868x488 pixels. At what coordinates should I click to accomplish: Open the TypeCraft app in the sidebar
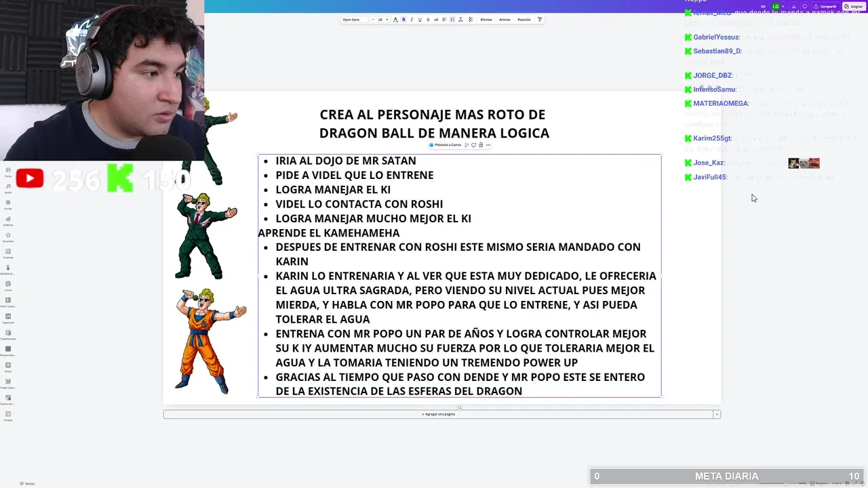(8, 318)
